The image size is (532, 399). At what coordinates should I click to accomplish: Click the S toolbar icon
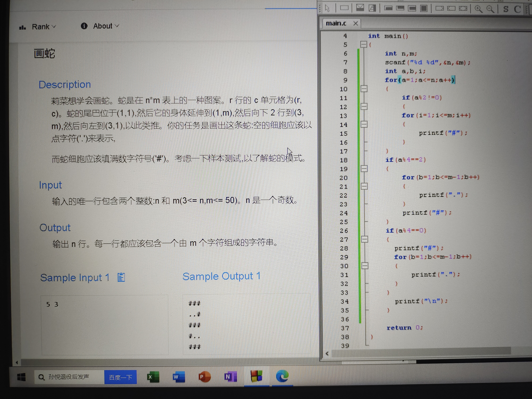click(x=506, y=9)
